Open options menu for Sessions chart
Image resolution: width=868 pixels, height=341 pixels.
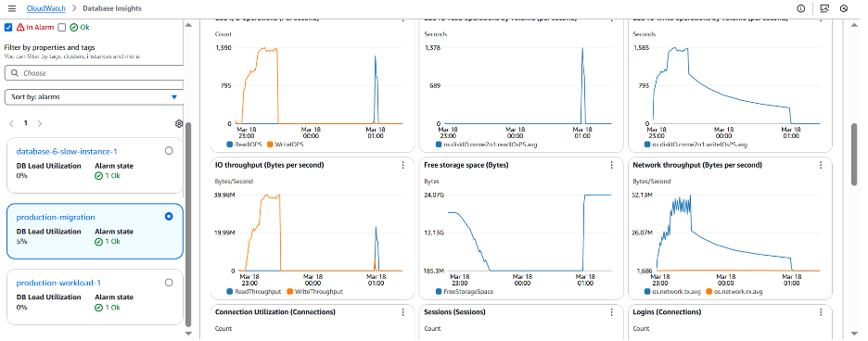click(611, 312)
